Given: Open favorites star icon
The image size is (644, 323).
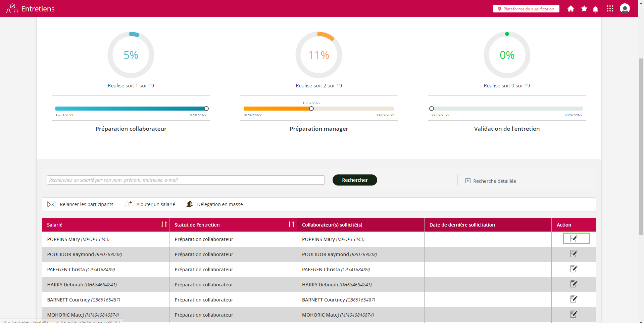Looking at the screenshot, I should pos(584,9).
